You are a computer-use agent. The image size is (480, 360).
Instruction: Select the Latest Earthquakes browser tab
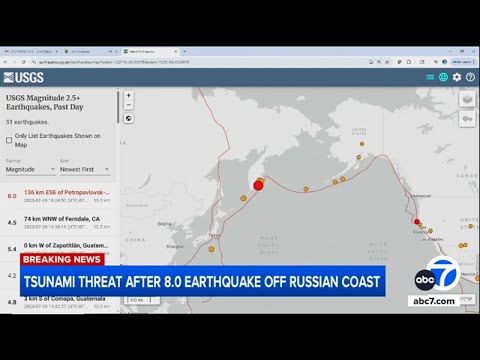[150, 52]
